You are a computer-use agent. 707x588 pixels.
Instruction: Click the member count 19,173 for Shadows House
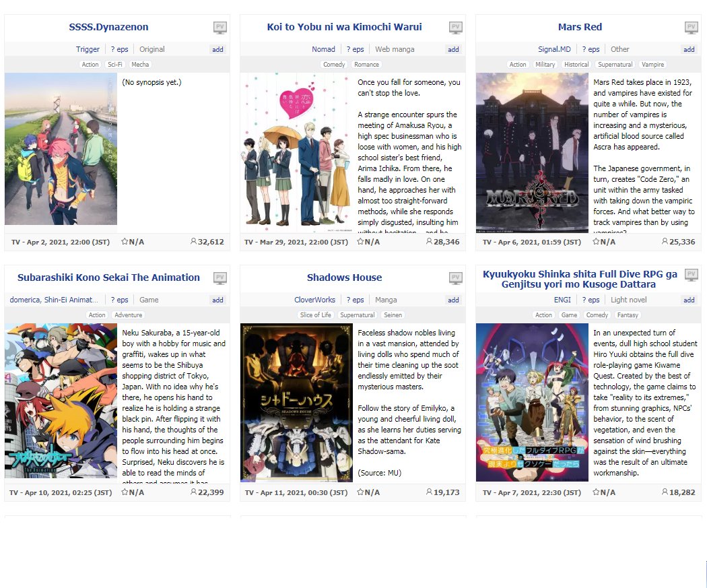443,493
